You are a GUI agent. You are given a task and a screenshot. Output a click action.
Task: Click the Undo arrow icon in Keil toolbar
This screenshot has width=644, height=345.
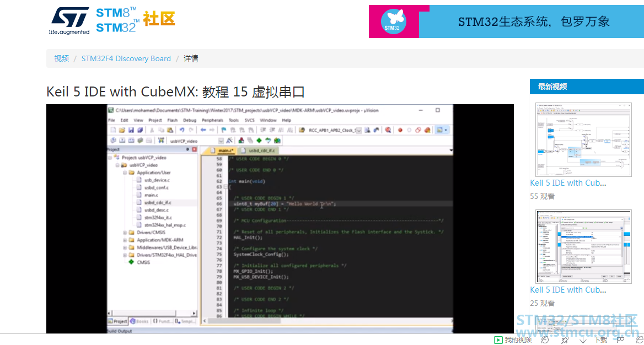[181, 130]
